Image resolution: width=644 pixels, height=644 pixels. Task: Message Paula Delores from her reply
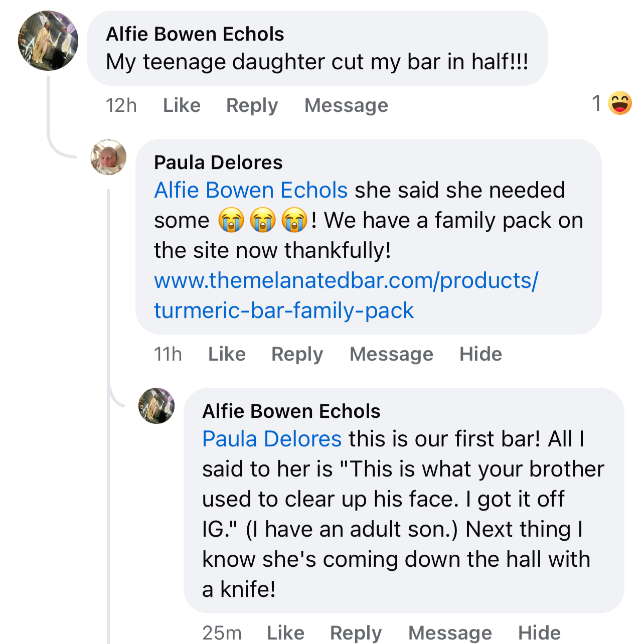coord(391,354)
